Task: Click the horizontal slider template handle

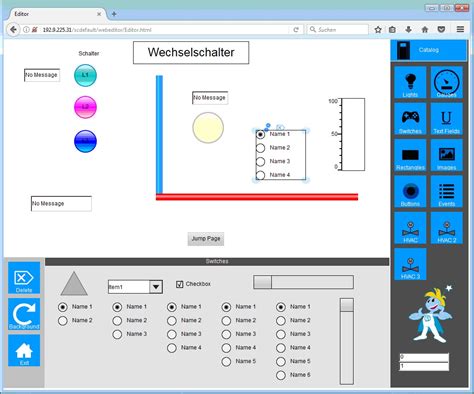Action: click(263, 282)
